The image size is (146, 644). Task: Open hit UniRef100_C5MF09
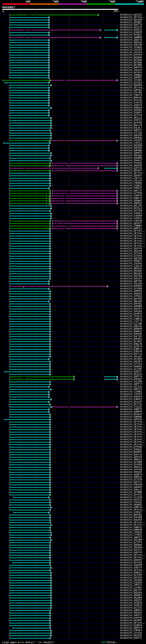131,196
